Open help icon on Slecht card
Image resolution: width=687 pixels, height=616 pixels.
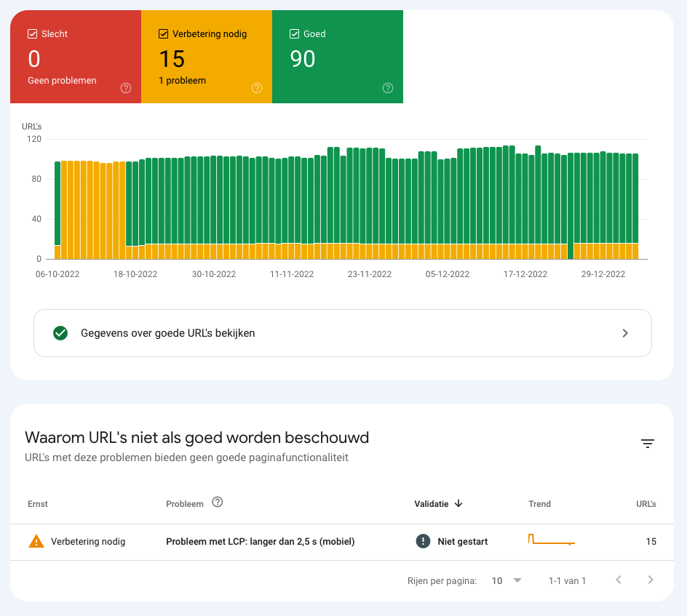coord(126,88)
